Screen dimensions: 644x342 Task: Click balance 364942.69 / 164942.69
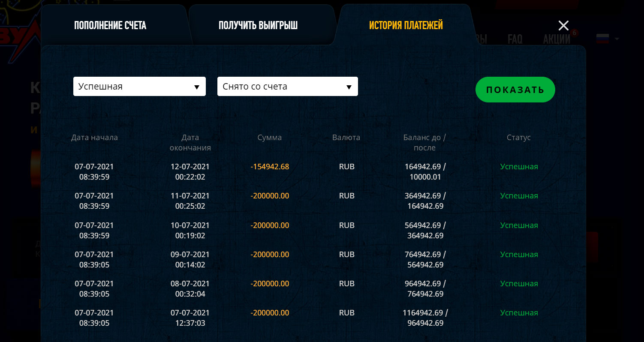coord(424,201)
